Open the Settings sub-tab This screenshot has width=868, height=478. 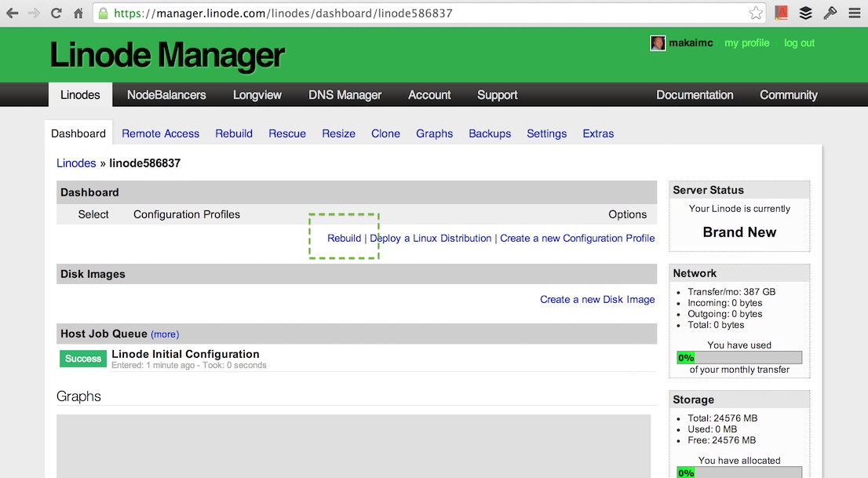pyautogui.click(x=547, y=133)
